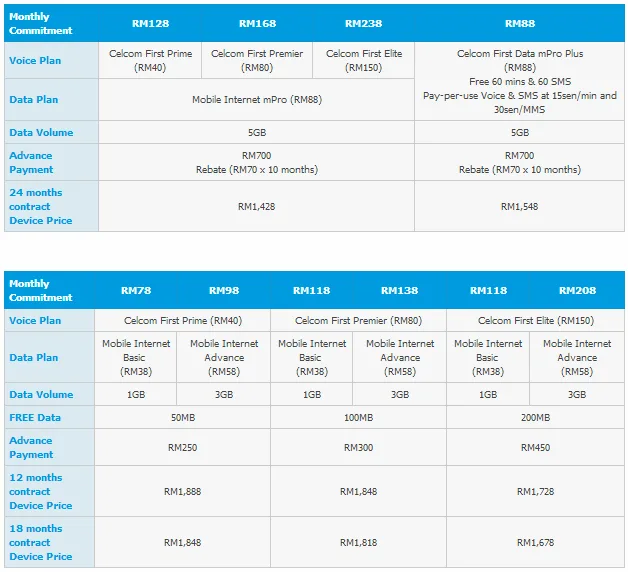The width and height of the screenshot is (628, 572).
Task: Select RM1,848 in the 18 months contract row
Action: pos(183,542)
